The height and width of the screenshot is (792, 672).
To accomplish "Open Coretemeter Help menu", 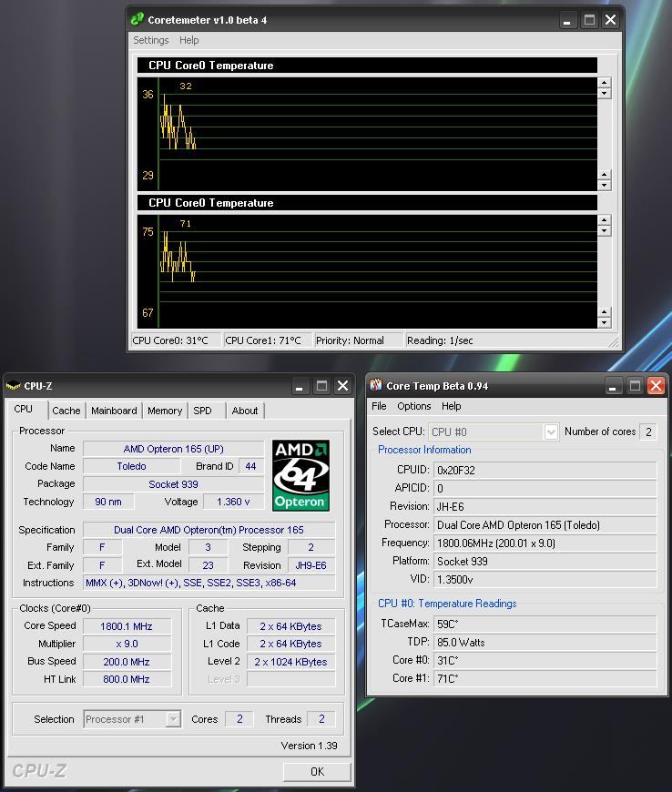I will pyautogui.click(x=189, y=40).
